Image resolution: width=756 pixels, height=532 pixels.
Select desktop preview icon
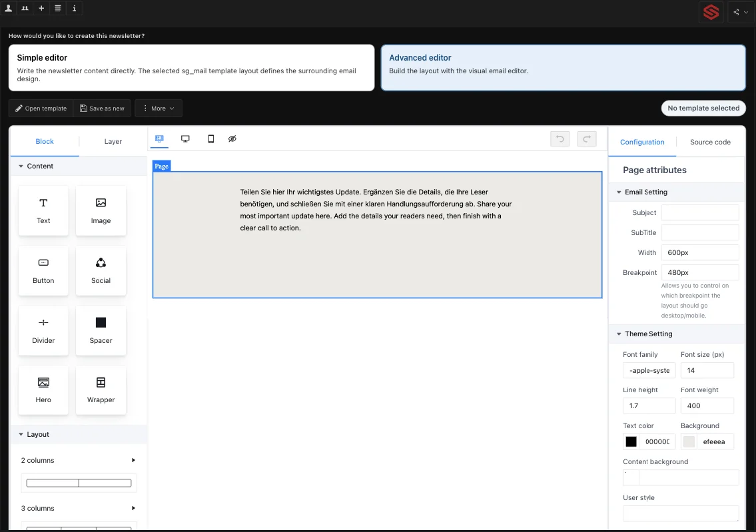pos(185,138)
